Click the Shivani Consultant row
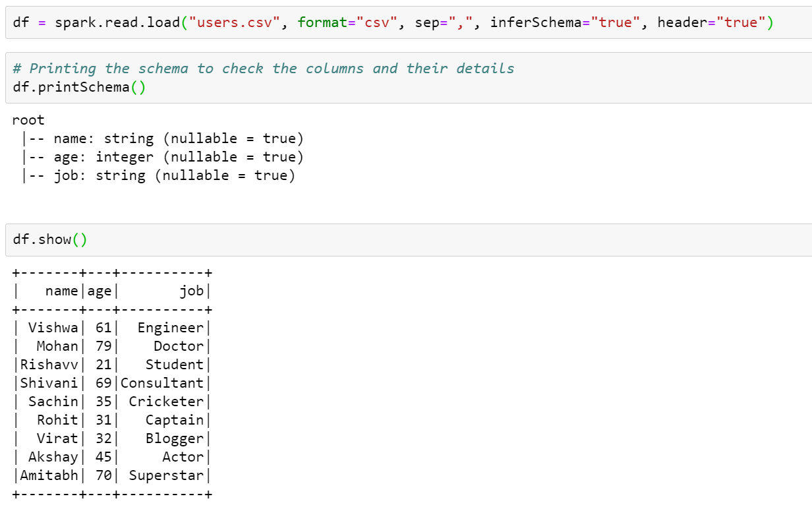Image resolution: width=812 pixels, height=511 pixels. (112, 383)
